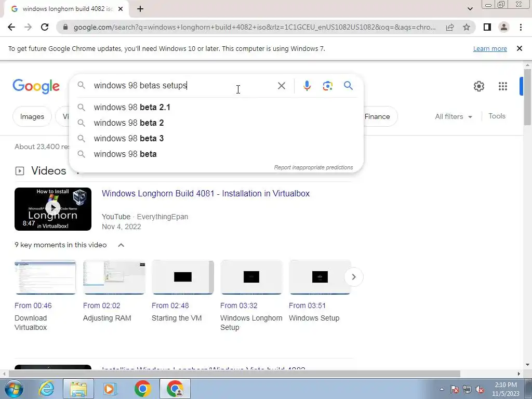
Task: Open the Chrome three-dot menu
Action: tap(521, 27)
